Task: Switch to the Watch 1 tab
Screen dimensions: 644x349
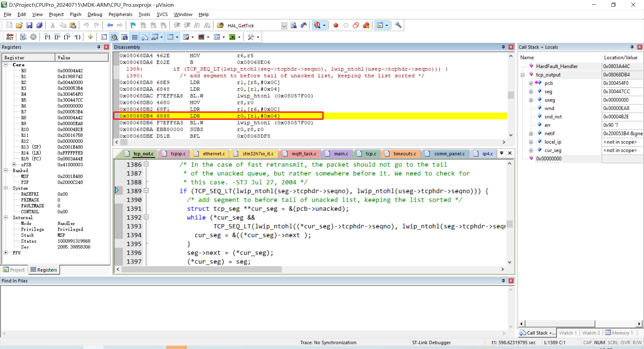Action: pyautogui.click(x=568, y=333)
